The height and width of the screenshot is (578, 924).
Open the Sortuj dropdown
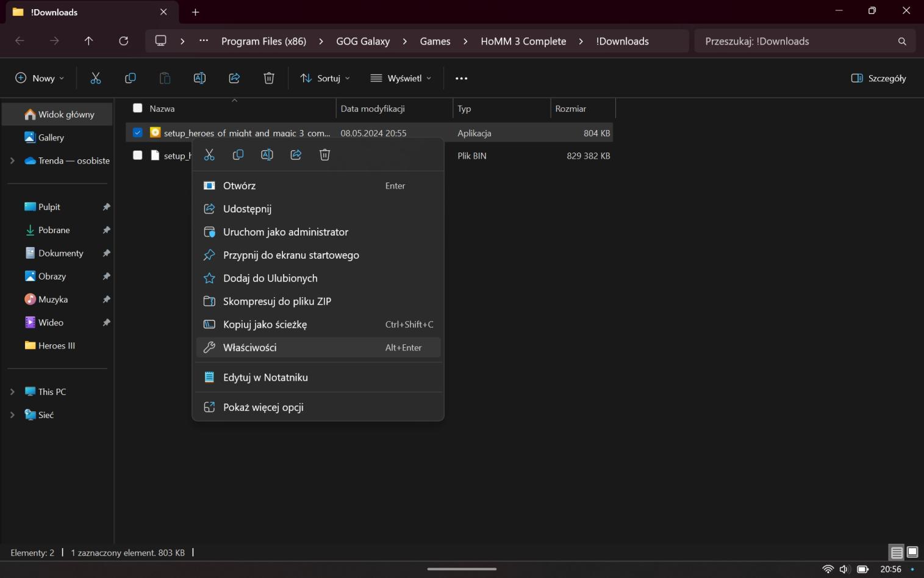324,78
